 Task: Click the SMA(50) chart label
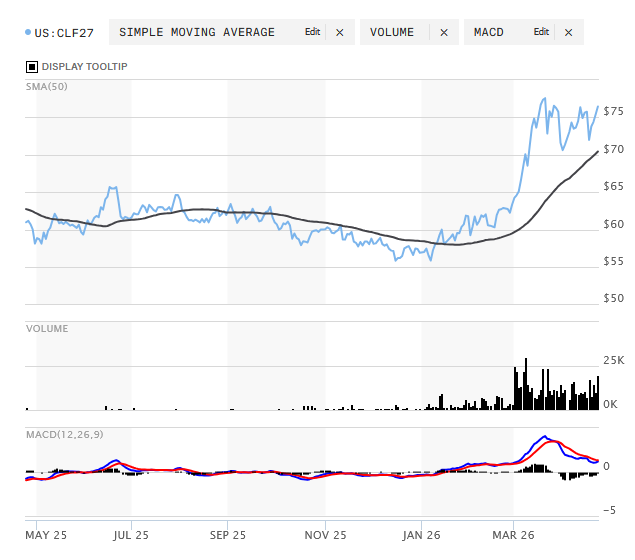point(47,86)
